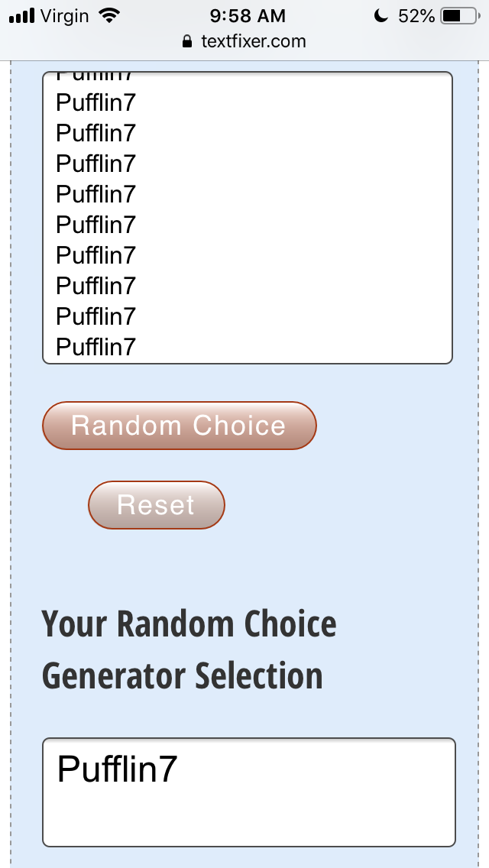Click blank area right of list entries
This screenshot has width=489, height=868.
pyautogui.click(x=293, y=218)
